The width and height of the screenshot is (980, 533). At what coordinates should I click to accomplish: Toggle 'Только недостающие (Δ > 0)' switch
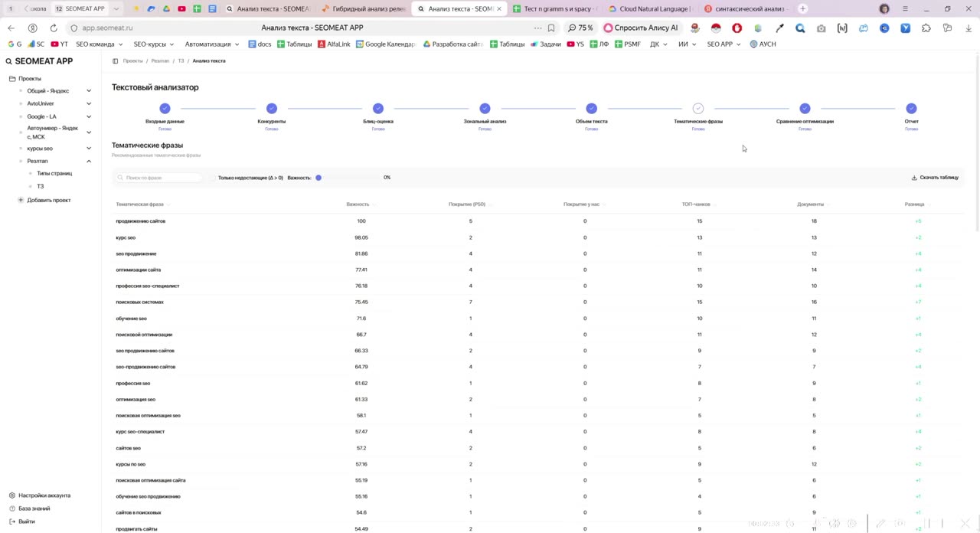(212, 178)
